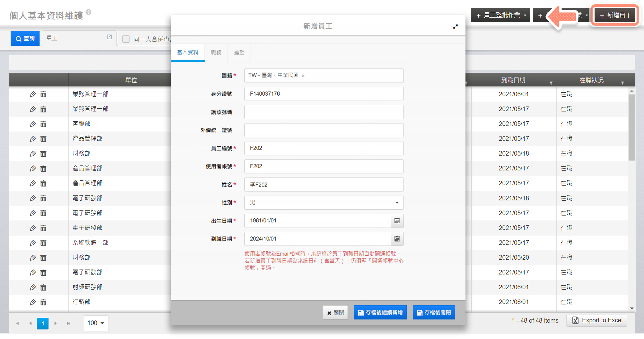This screenshot has width=644, height=339.
Task: Open the arrival date calendar picker
Action: pyautogui.click(x=397, y=239)
